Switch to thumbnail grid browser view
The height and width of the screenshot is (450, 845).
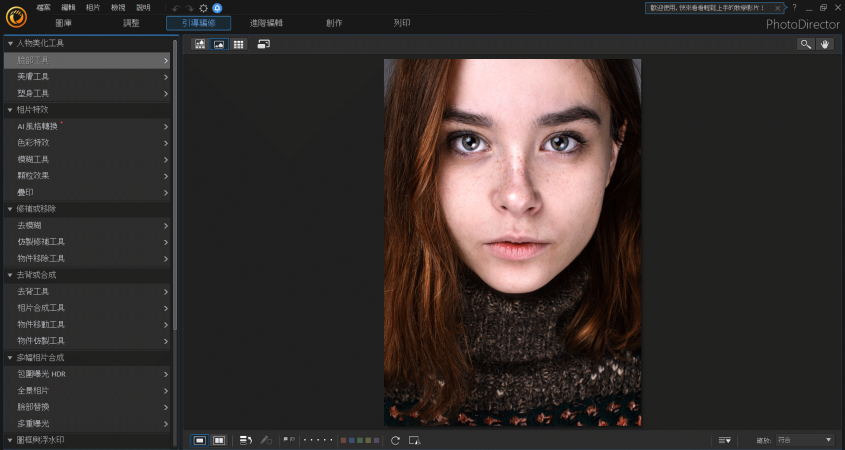(238, 44)
